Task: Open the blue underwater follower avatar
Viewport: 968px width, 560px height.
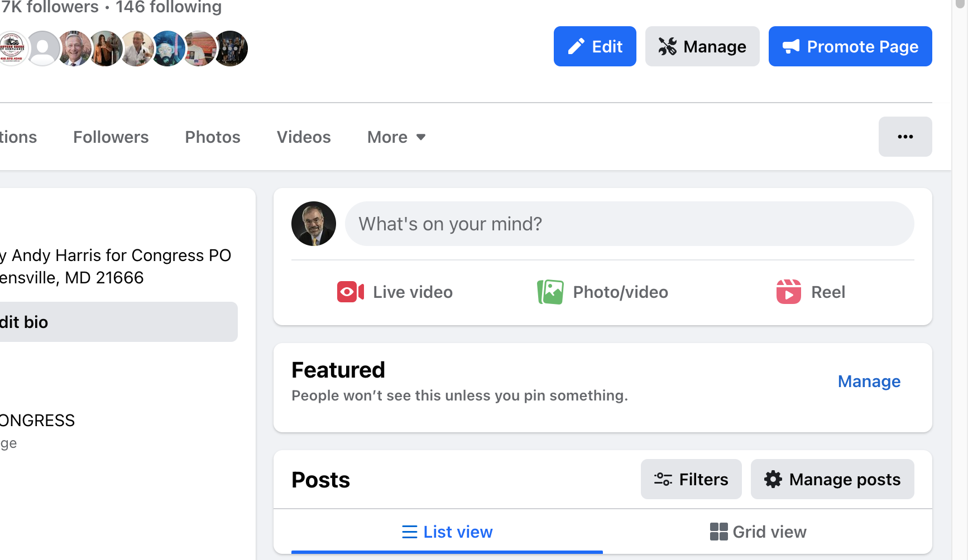Action: coord(168,49)
